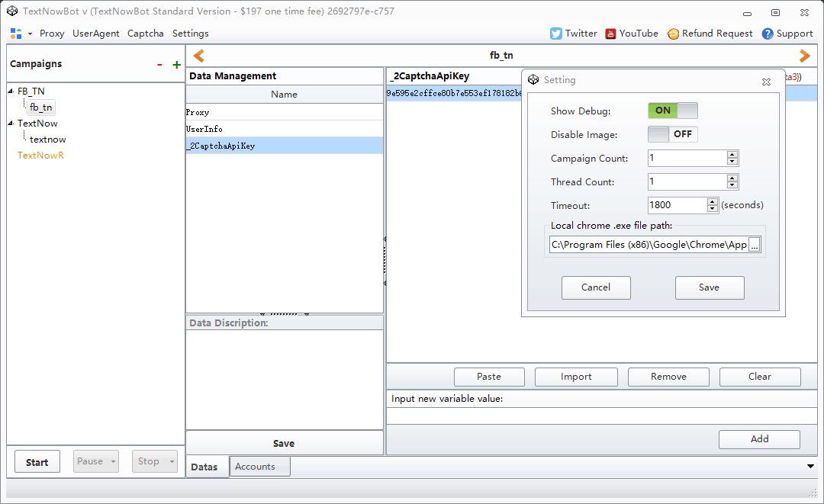824x504 pixels.
Task: Click the Data Description text area
Action: [285, 380]
